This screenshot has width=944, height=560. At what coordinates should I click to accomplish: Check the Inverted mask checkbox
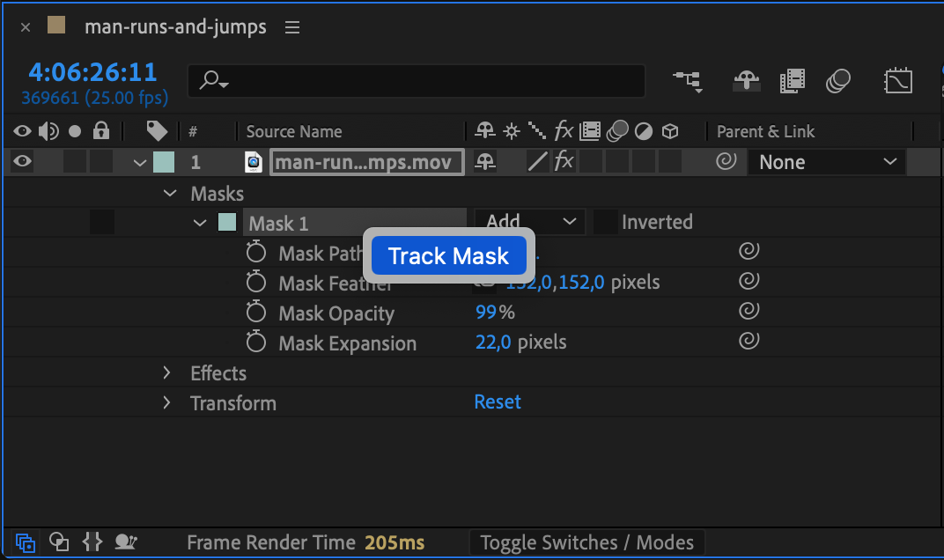[604, 222]
